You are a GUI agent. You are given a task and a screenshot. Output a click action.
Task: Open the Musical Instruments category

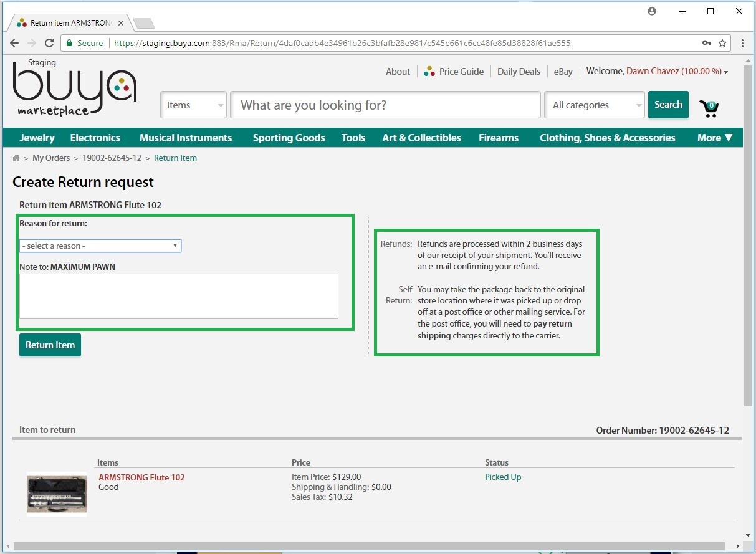(x=186, y=138)
